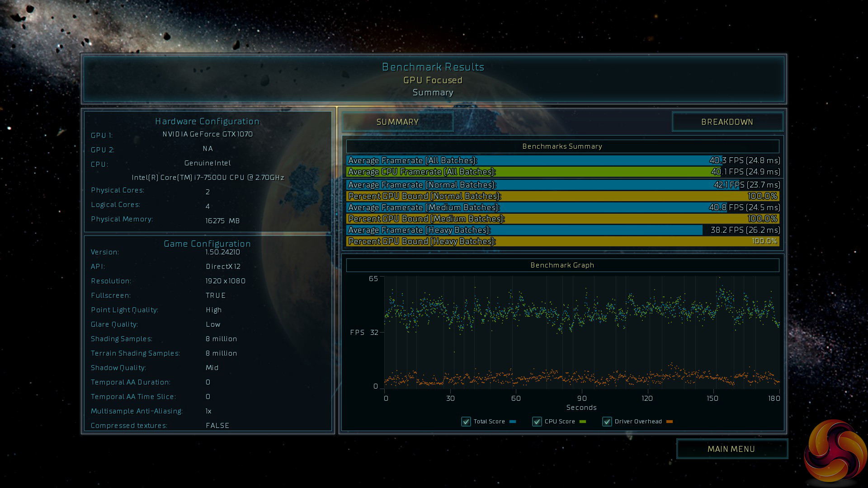Click the Main Menu button
This screenshot has width=868, height=488.
coord(731,449)
